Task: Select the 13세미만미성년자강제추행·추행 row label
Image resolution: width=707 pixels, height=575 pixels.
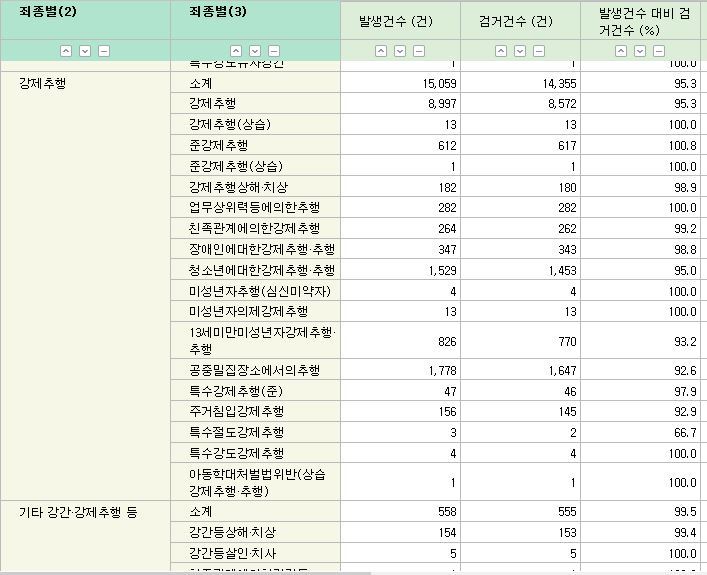Action: [262, 340]
